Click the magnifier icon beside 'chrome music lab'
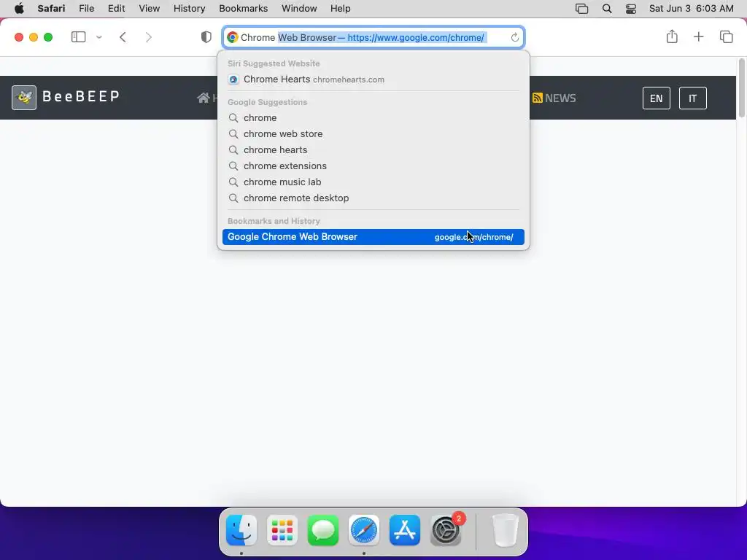The image size is (747, 560). coord(233,182)
